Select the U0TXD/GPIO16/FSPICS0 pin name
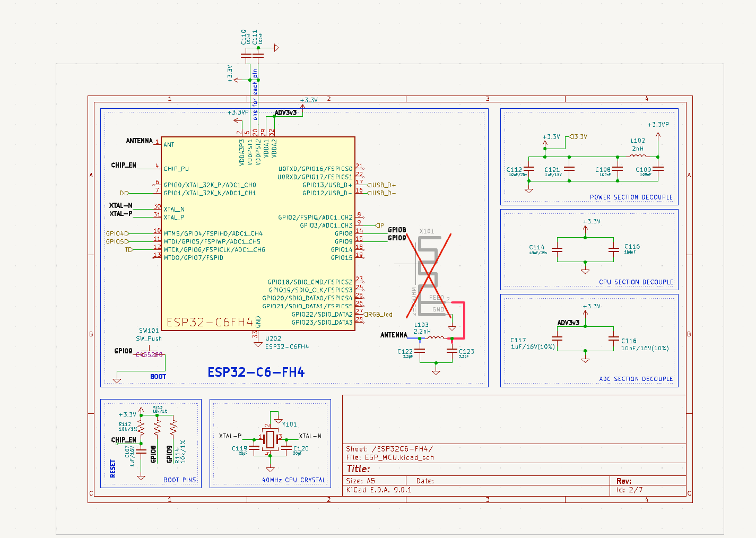 [316, 169]
